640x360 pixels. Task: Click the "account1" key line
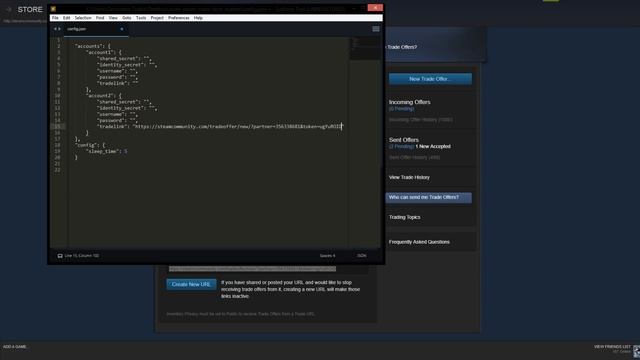click(104, 52)
